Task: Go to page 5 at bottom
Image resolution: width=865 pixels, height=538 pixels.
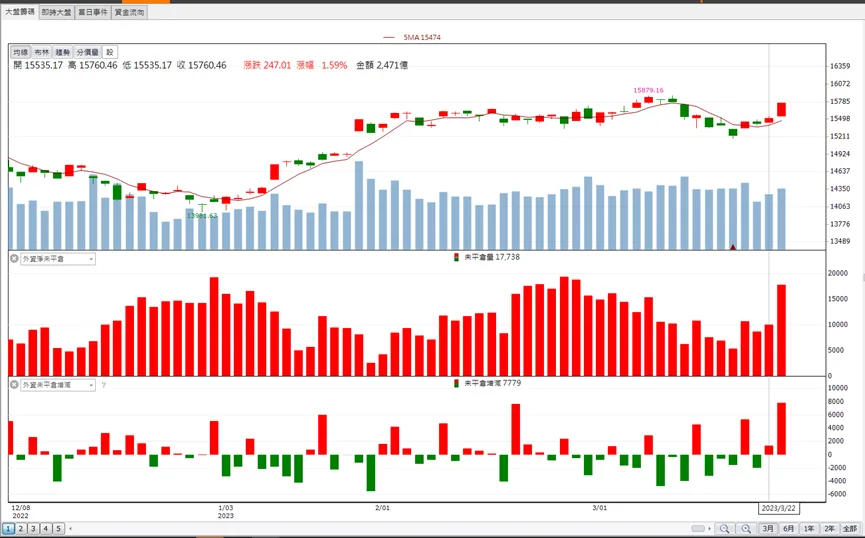Action: point(58,529)
